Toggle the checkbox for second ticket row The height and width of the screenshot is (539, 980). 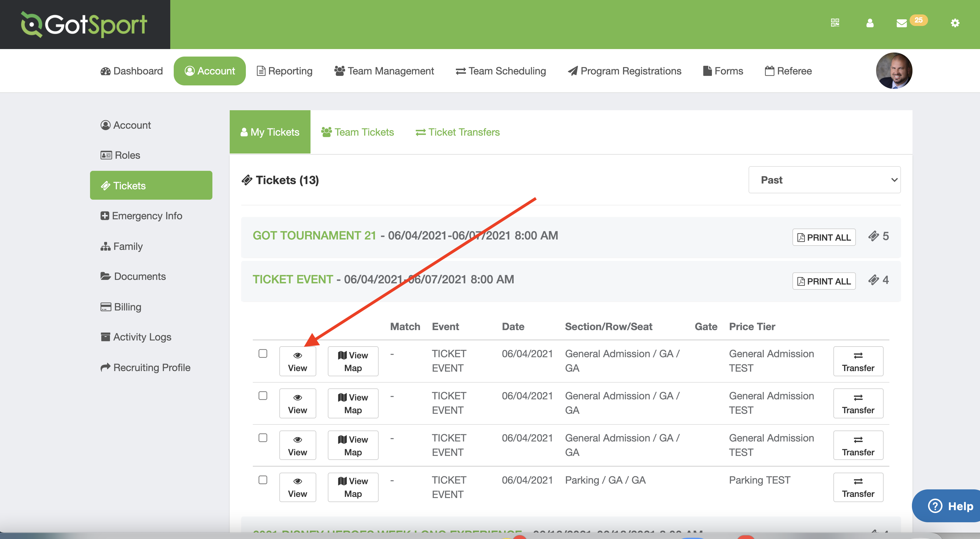coord(263,395)
